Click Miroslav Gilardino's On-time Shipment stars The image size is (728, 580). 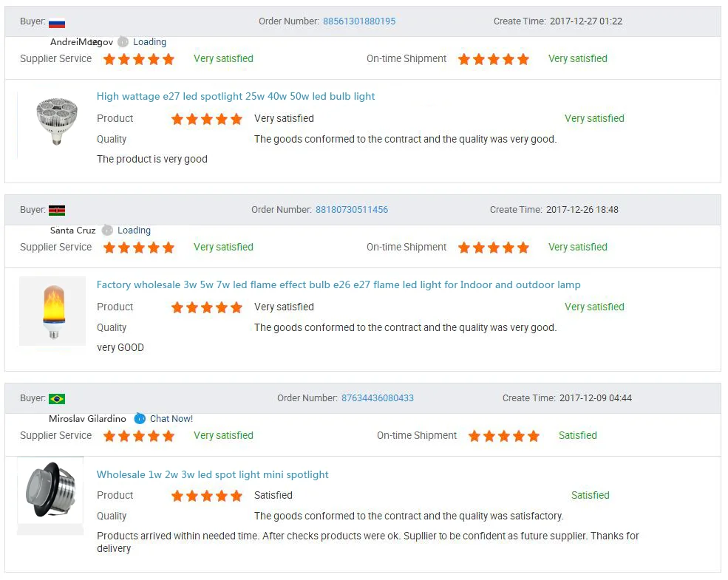(504, 436)
